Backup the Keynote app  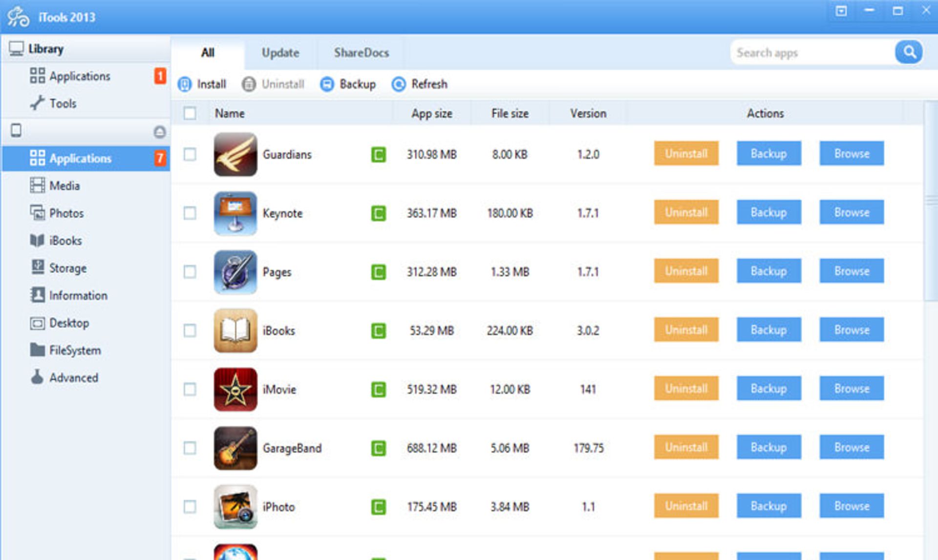pyautogui.click(x=768, y=212)
